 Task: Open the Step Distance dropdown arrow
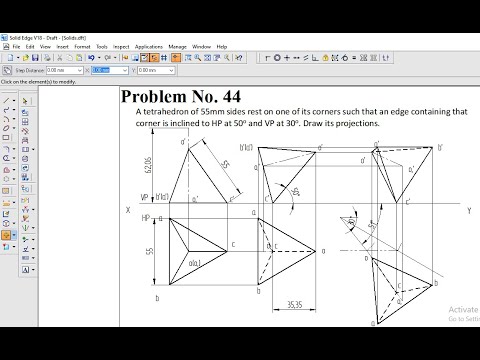tap(80, 70)
